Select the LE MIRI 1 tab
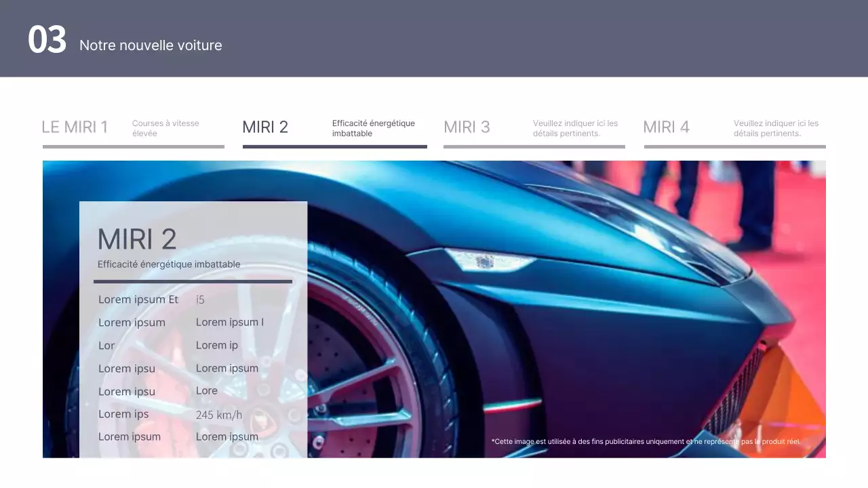 point(75,127)
